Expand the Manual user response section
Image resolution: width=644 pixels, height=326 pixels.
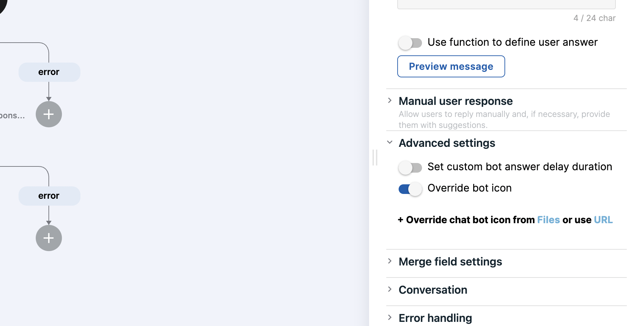(x=390, y=100)
